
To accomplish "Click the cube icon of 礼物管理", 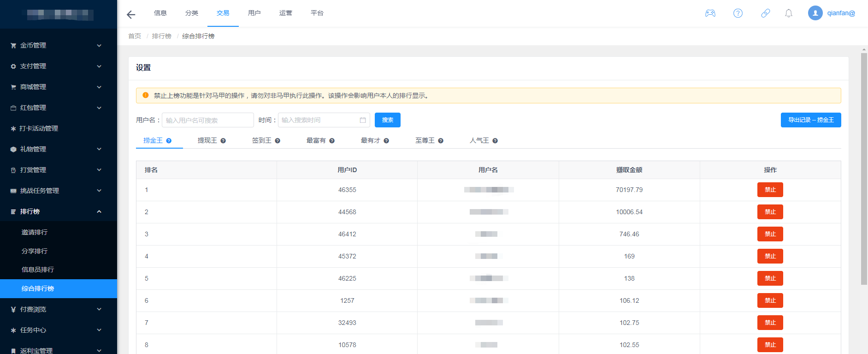I will click(13, 150).
